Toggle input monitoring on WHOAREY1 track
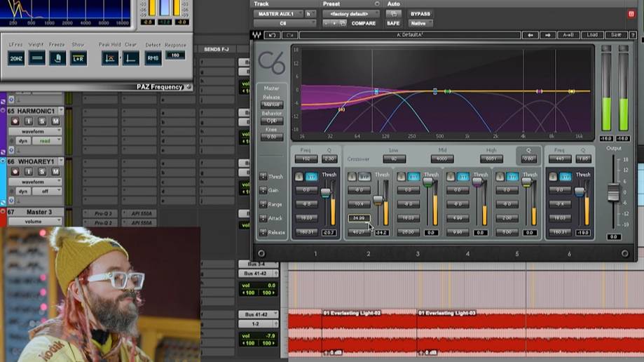The height and width of the screenshot is (362, 644). point(28,172)
